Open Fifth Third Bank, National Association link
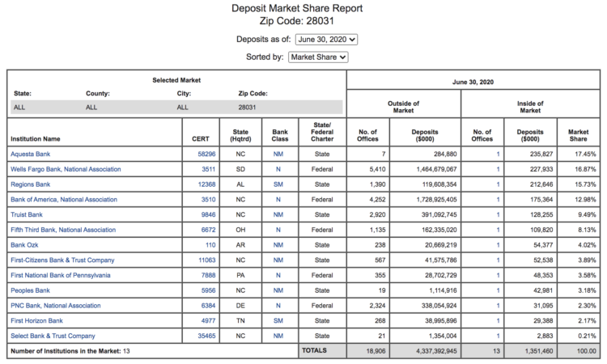The width and height of the screenshot is (607, 364). 63,230
